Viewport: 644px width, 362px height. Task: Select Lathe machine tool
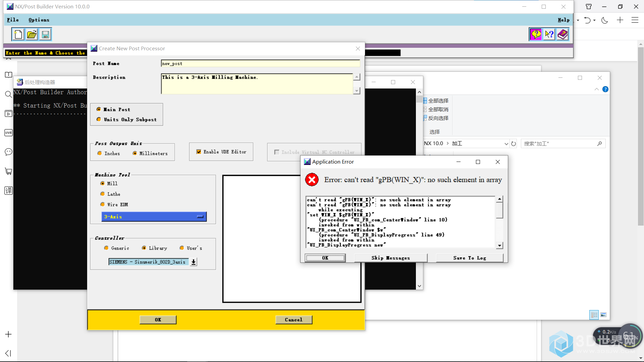tap(102, 194)
